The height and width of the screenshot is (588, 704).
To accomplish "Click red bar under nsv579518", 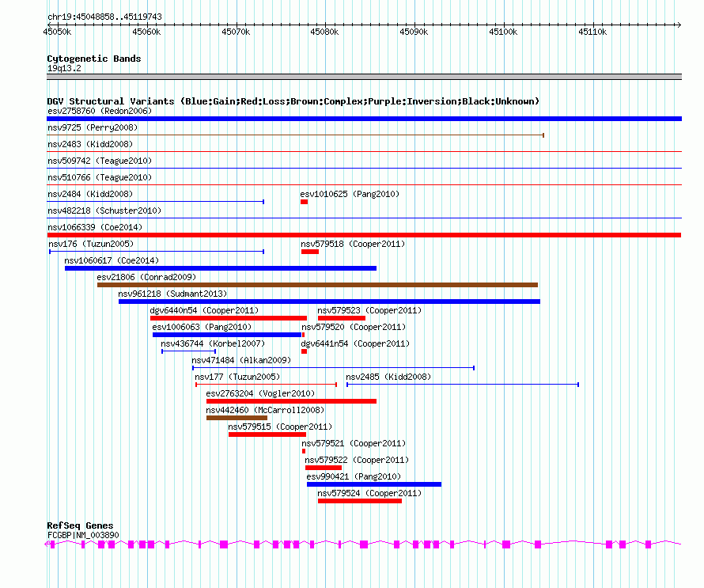I will (310, 252).
